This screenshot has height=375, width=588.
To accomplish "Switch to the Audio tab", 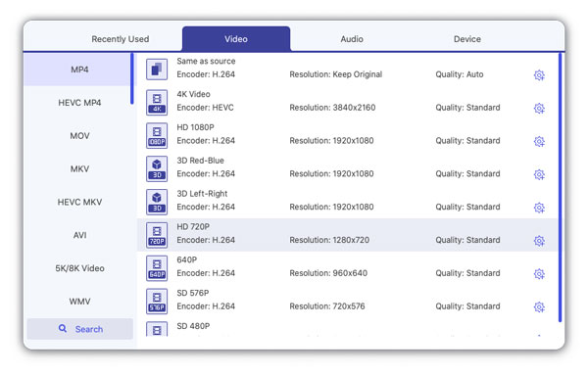I will click(352, 39).
